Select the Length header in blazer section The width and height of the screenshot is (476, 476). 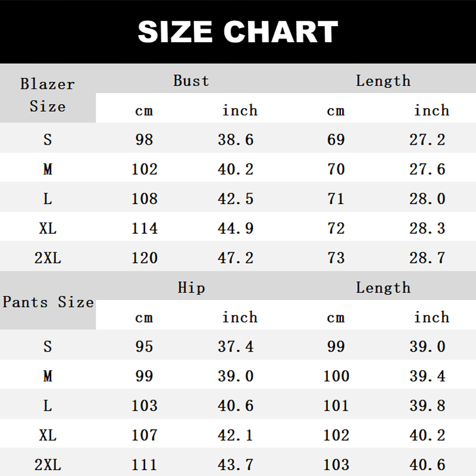[383, 80]
